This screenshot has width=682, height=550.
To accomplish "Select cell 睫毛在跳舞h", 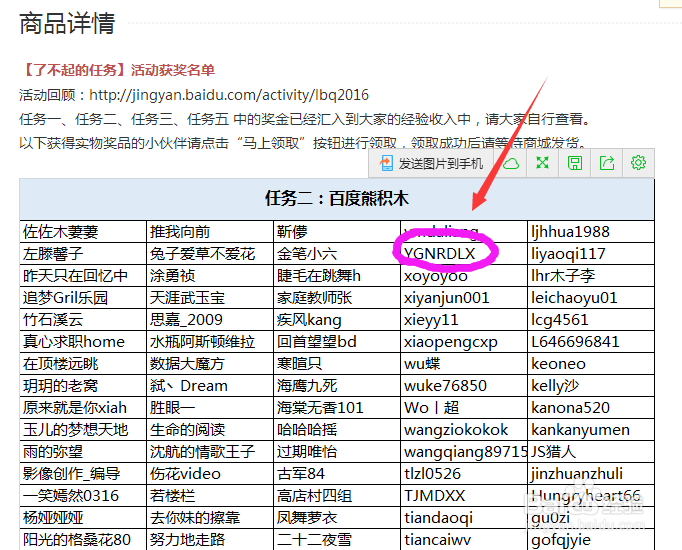I will click(337, 276).
